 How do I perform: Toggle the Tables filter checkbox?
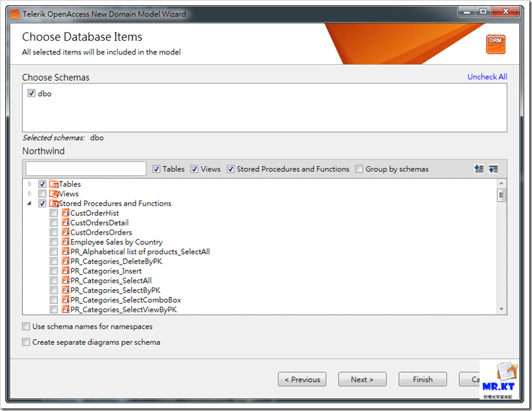click(x=156, y=169)
